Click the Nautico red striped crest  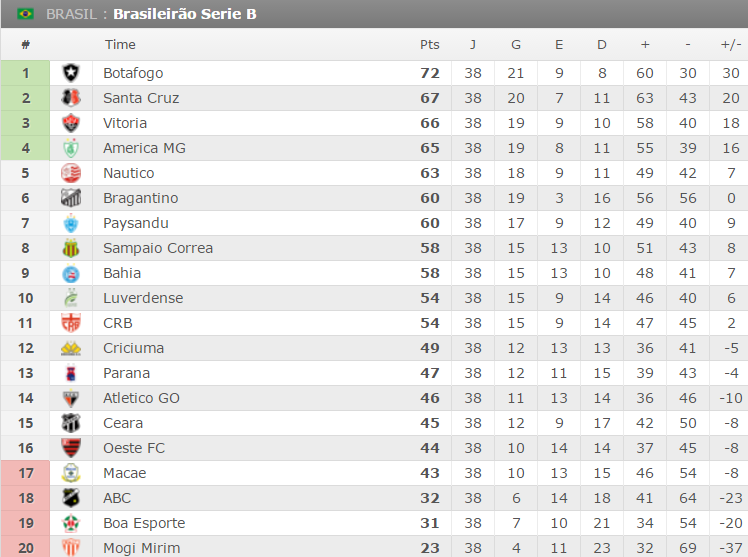(x=71, y=173)
